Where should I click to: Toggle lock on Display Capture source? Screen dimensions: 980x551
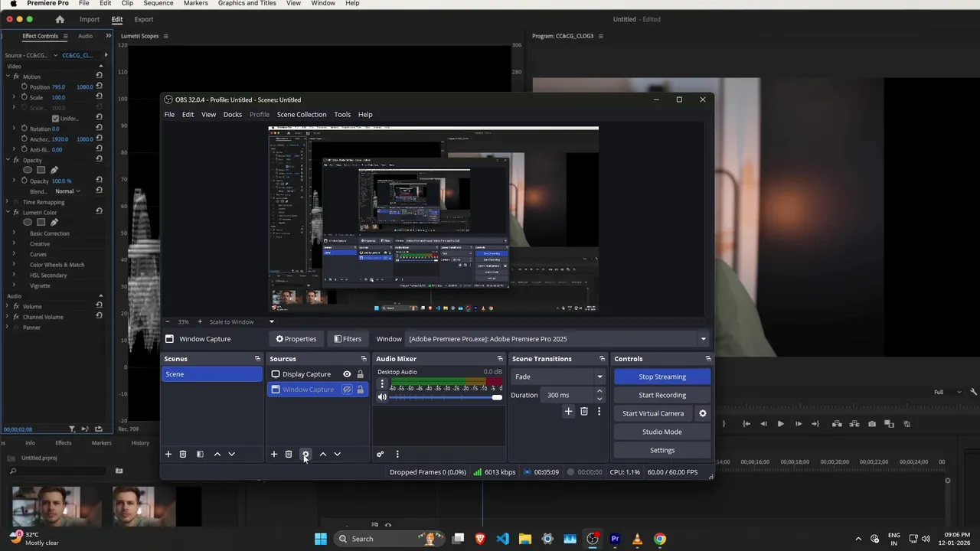[x=360, y=374]
